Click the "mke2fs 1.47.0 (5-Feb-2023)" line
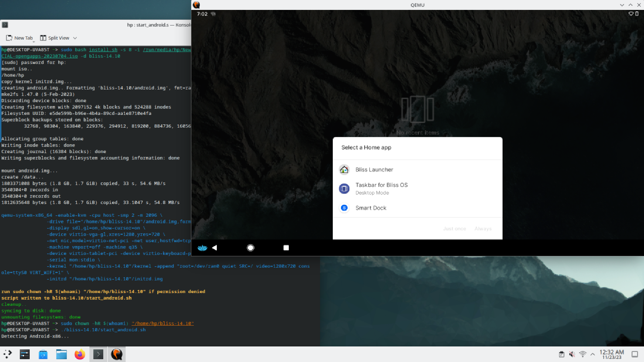The width and height of the screenshot is (644, 362). click(x=38, y=94)
